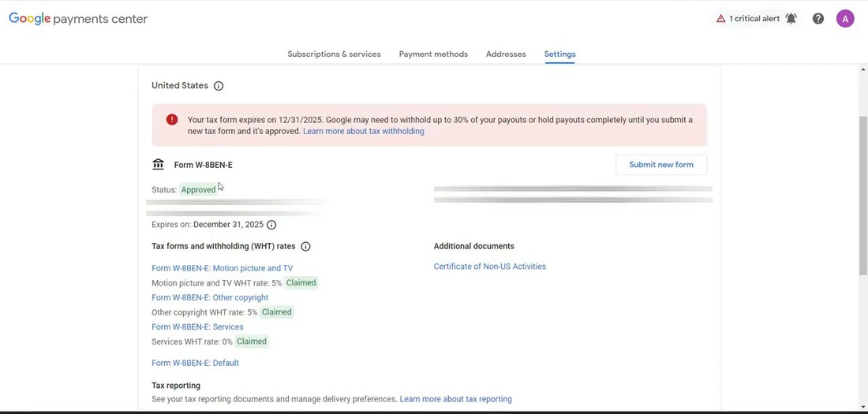
Task: Open the Payment methods tab
Action: point(433,54)
